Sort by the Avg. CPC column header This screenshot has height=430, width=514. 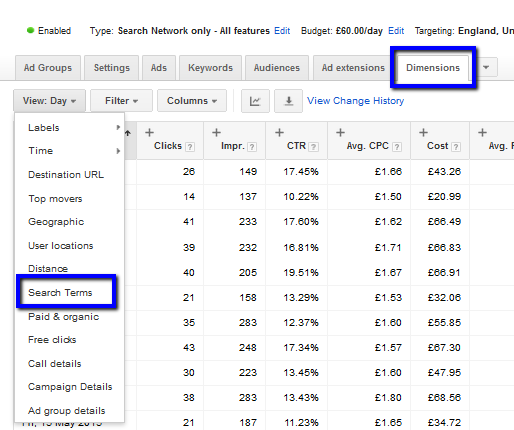tap(368, 146)
